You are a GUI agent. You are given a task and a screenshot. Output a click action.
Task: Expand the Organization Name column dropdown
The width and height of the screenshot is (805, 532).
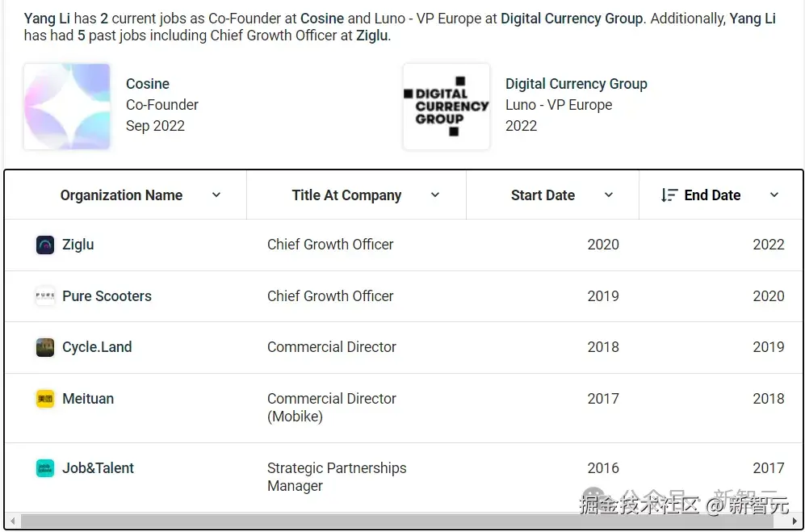(x=216, y=195)
